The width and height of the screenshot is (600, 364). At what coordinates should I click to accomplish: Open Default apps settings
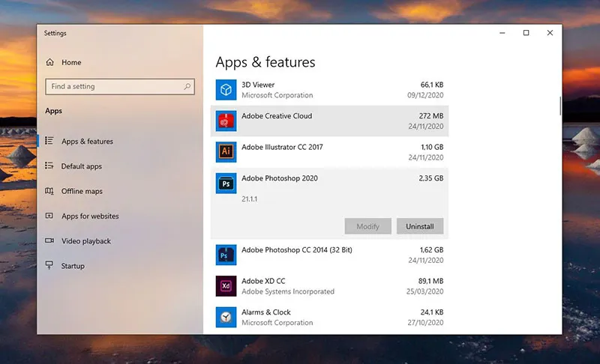click(x=81, y=166)
